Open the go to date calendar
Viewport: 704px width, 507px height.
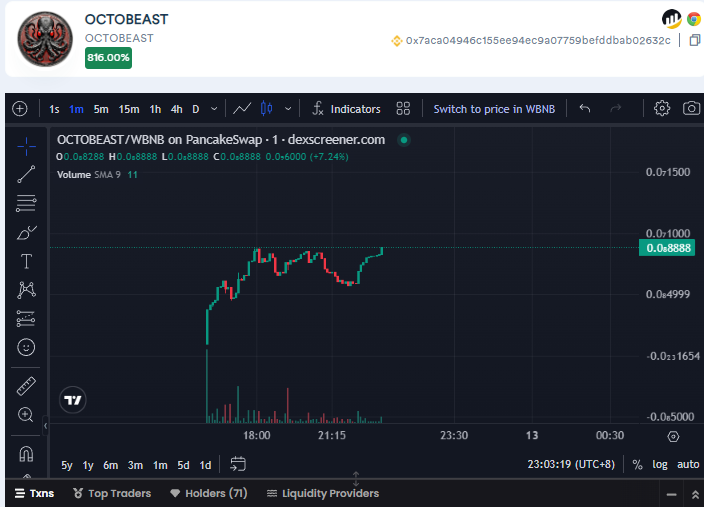click(x=238, y=464)
